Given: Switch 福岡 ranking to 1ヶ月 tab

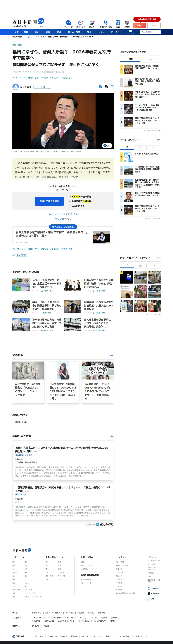Looking at the screenshot, I should [x=150, y=60].
